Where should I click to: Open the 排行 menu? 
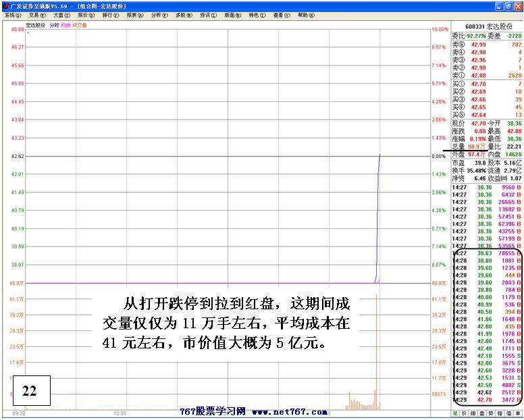(111, 15)
